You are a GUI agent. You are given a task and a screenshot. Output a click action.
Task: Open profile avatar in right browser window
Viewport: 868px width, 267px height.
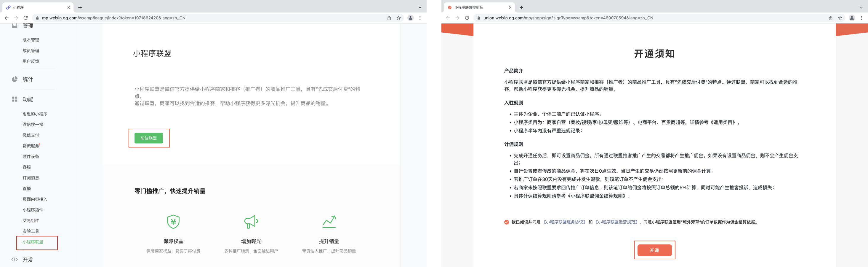[x=852, y=18]
